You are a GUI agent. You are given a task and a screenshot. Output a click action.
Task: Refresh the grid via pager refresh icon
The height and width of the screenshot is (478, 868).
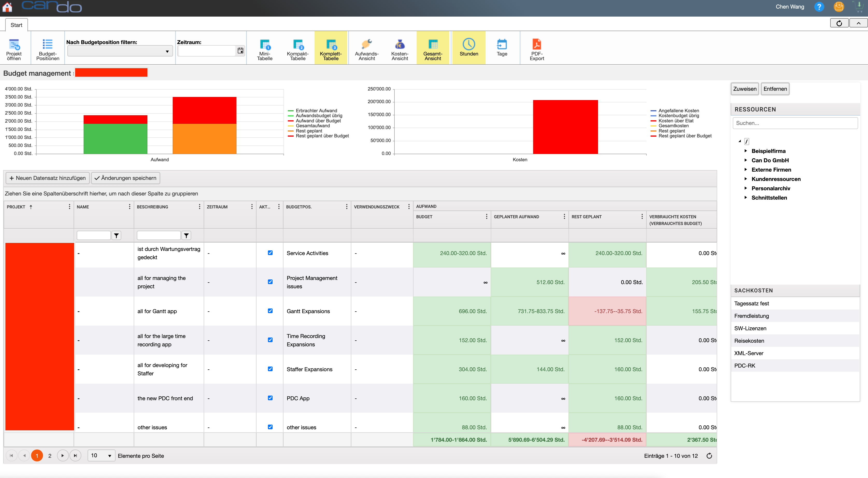click(709, 456)
